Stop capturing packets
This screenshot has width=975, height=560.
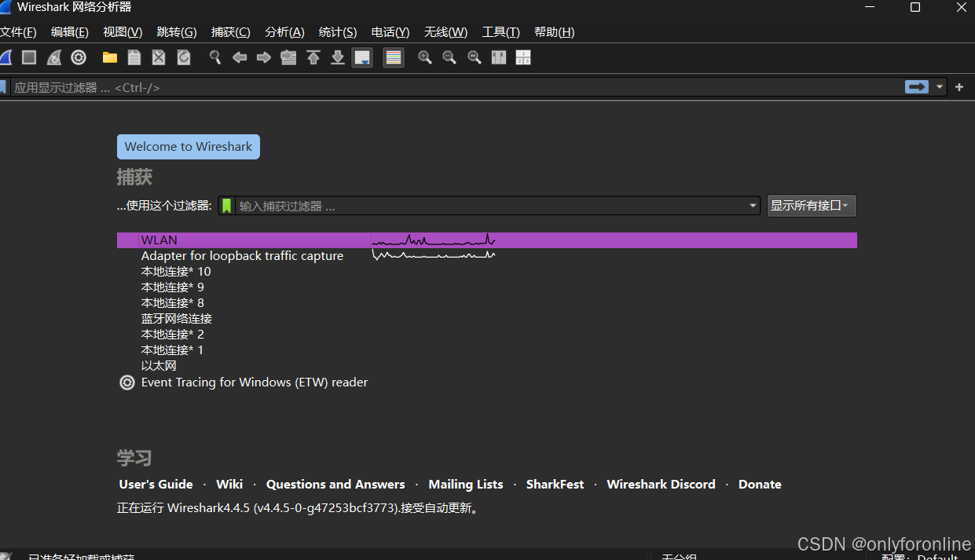29,57
